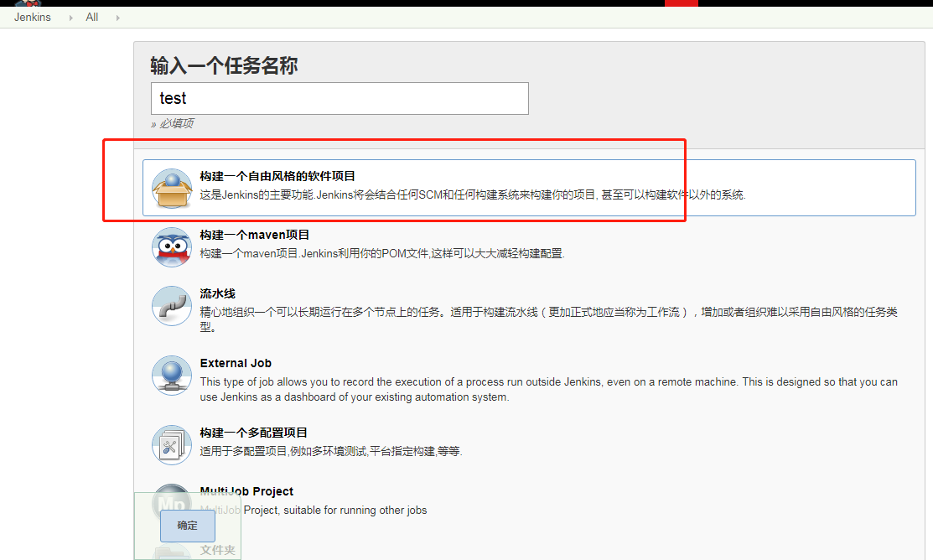This screenshot has height=560, width=933.
Task: Click the 输入一个任务名称 heading
Action: 224,65
